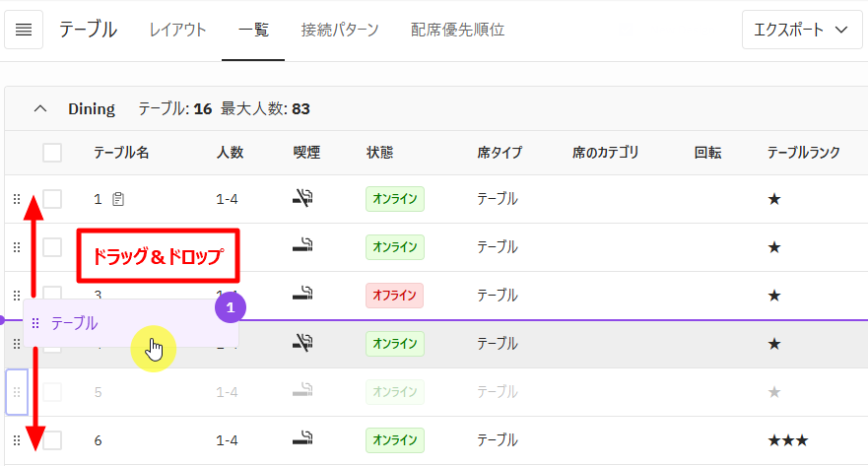Click the smoking icon in table 6 row
This screenshot has height=466, width=868.
[x=303, y=440]
